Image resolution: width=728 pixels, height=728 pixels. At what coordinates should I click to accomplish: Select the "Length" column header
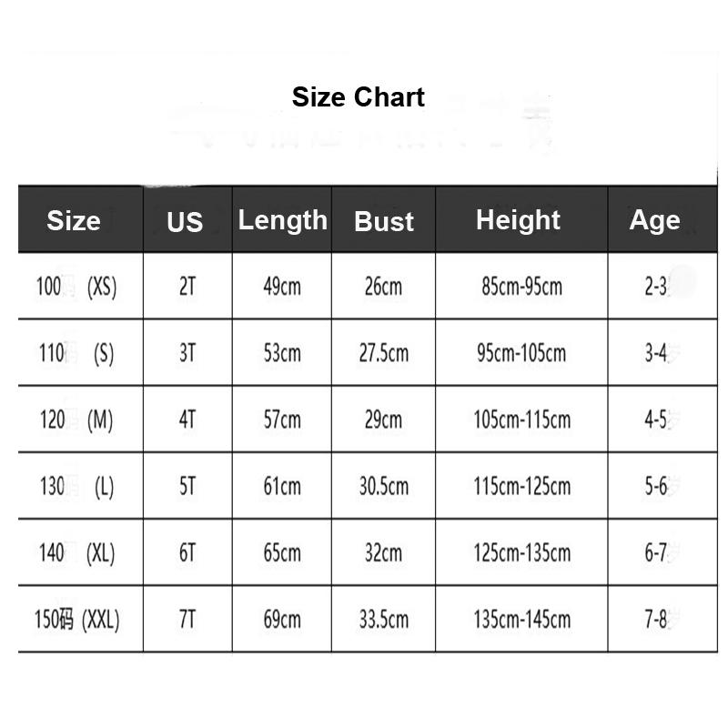point(282,220)
